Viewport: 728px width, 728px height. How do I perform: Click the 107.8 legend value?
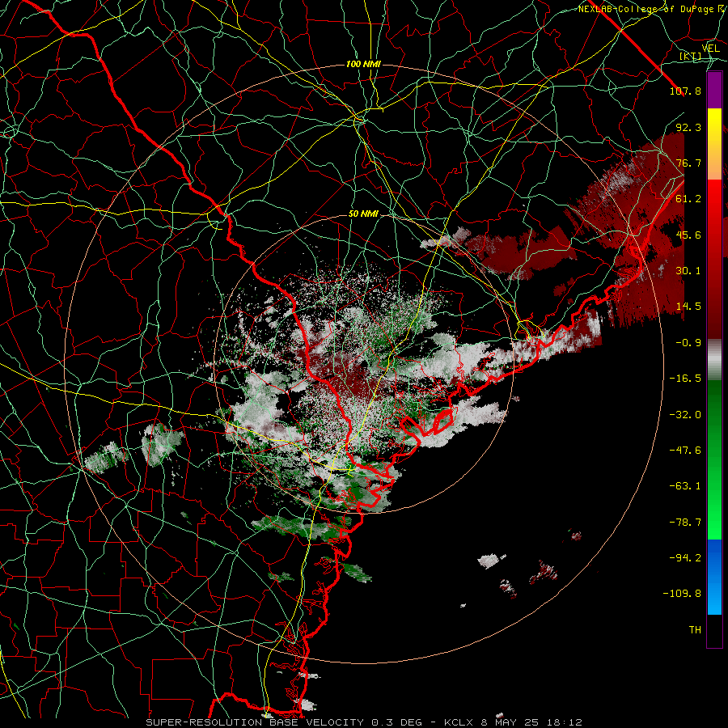click(685, 91)
